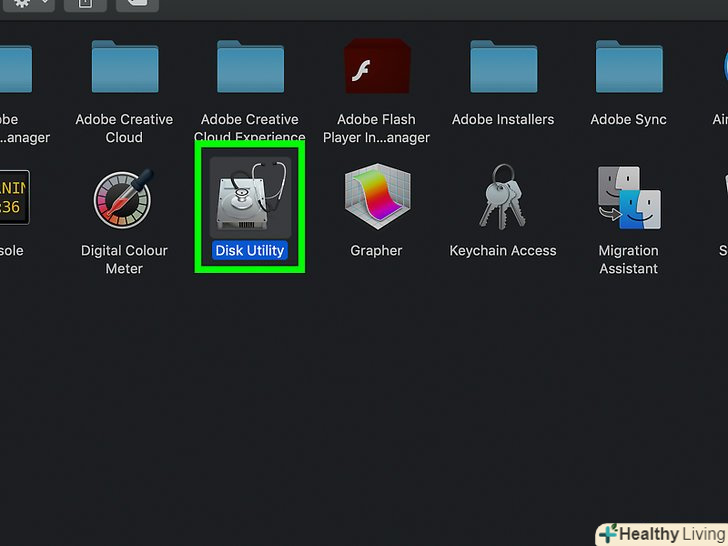The height and width of the screenshot is (546, 728).
Task: Click the Share toolbar button
Action: [85, 4]
